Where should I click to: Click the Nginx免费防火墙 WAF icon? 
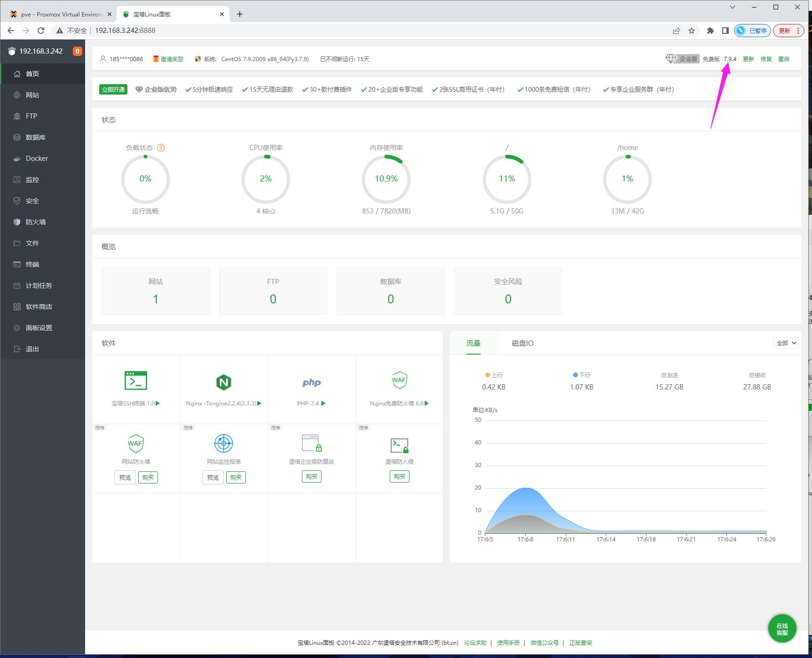pos(399,380)
